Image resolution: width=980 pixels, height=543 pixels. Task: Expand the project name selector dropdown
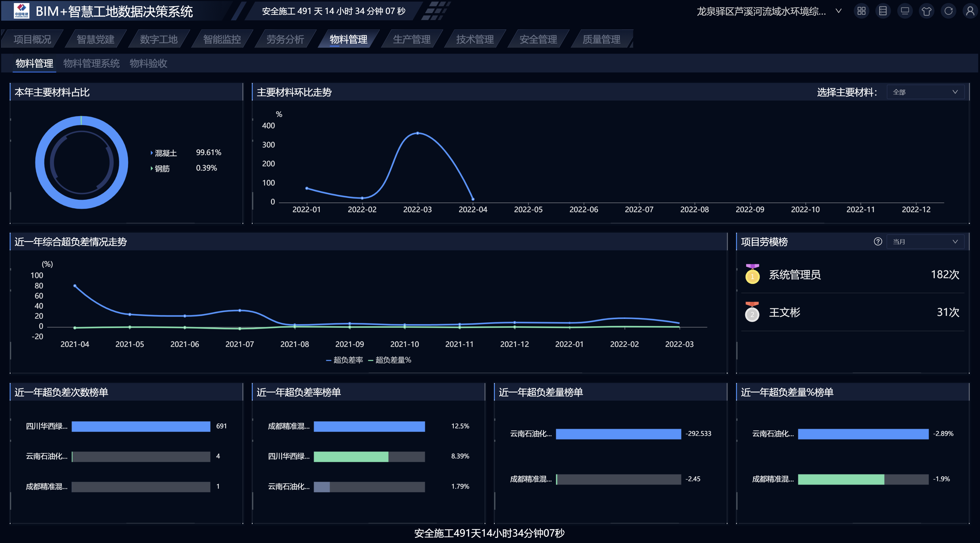point(838,11)
